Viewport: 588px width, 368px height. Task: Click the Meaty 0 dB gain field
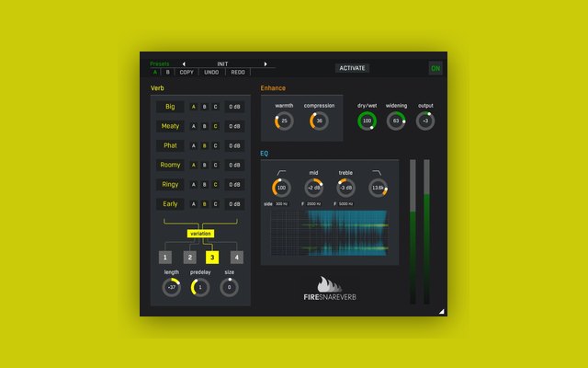(234, 126)
